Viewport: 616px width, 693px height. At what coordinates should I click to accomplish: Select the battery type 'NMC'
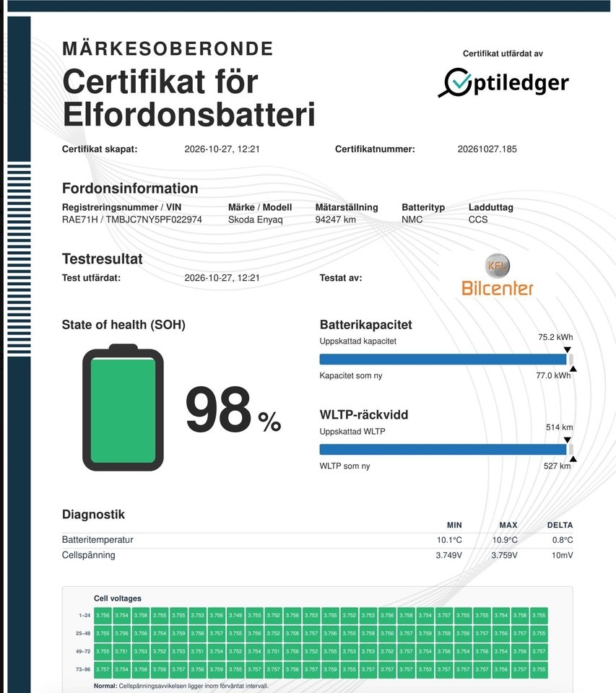coord(412,219)
